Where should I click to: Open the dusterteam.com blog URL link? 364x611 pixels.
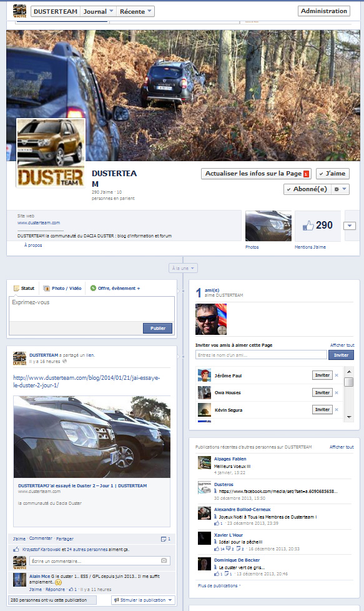pyautogui.click(x=86, y=382)
